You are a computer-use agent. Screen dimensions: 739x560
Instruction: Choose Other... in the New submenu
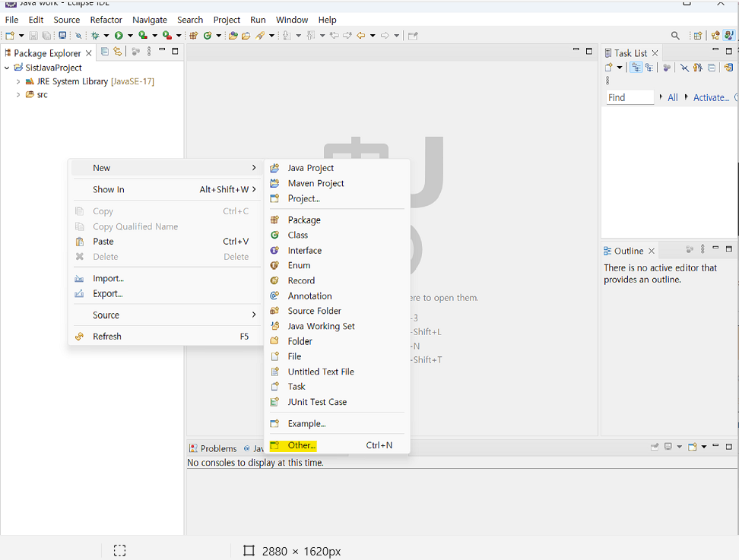pos(337,445)
